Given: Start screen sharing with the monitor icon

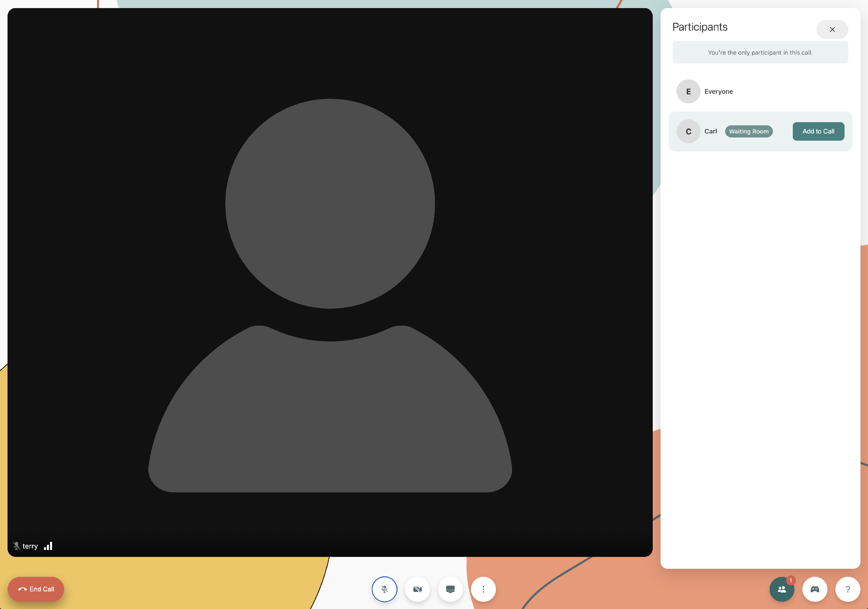Looking at the screenshot, I should [x=450, y=589].
